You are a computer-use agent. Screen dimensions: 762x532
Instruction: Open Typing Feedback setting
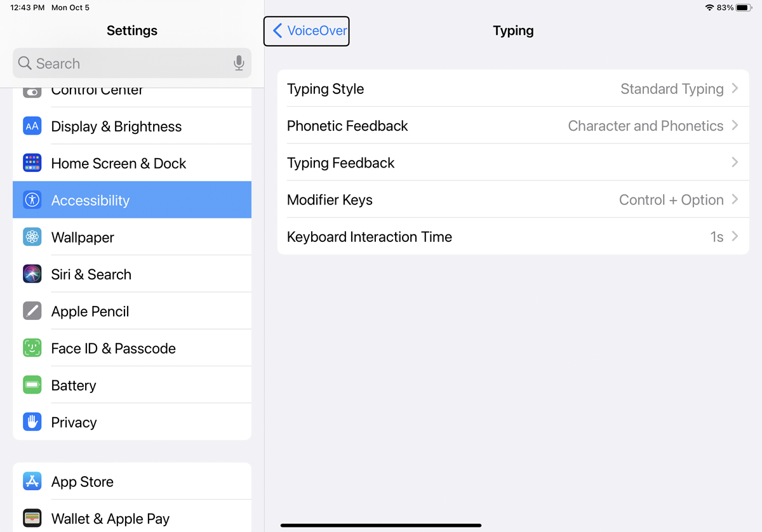pos(513,163)
